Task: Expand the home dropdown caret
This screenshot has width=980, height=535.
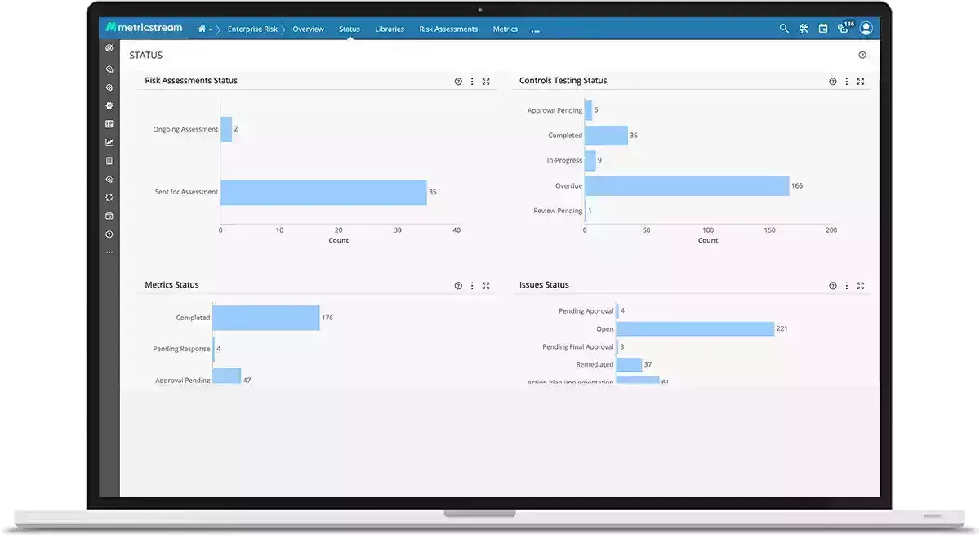Action: (211, 29)
